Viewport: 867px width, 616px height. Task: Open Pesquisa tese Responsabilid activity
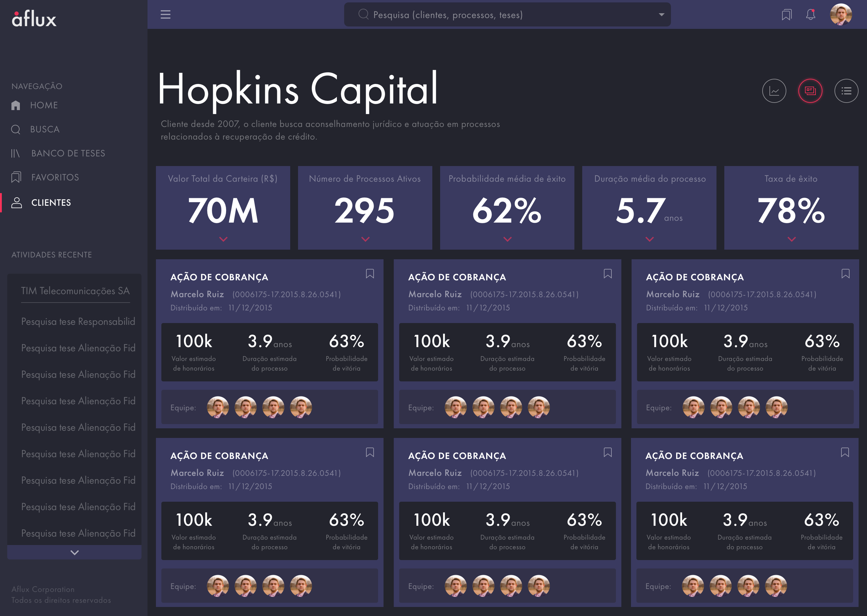pyautogui.click(x=78, y=322)
